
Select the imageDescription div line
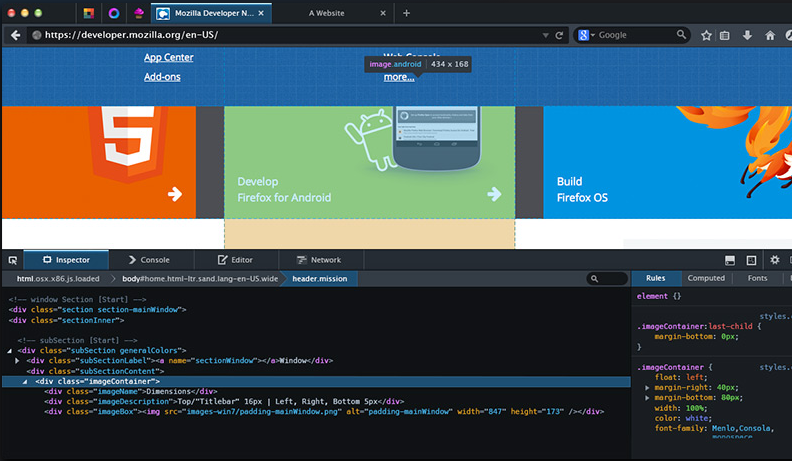(224, 401)
